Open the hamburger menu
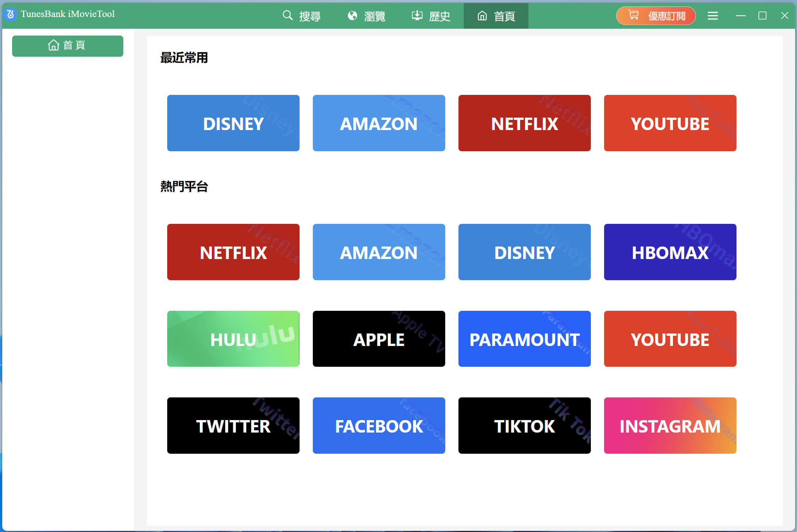This screenshot has width=797, height=532. point(713,16)
